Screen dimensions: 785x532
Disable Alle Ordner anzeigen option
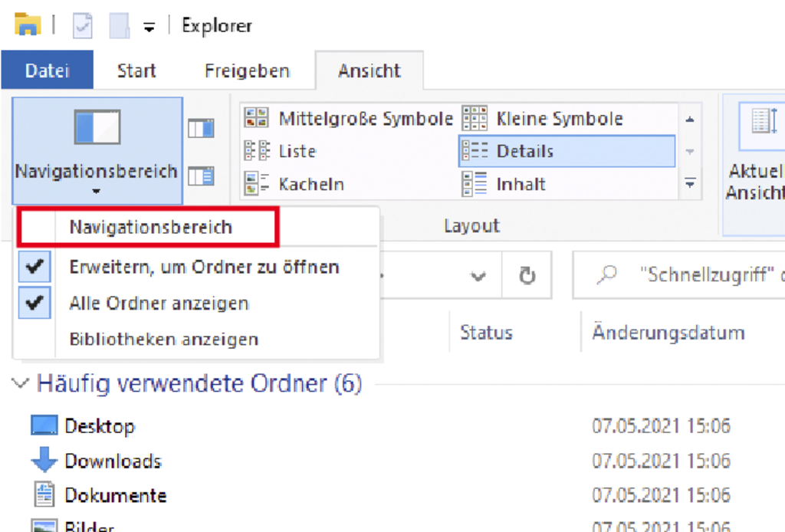click(159, 303)
